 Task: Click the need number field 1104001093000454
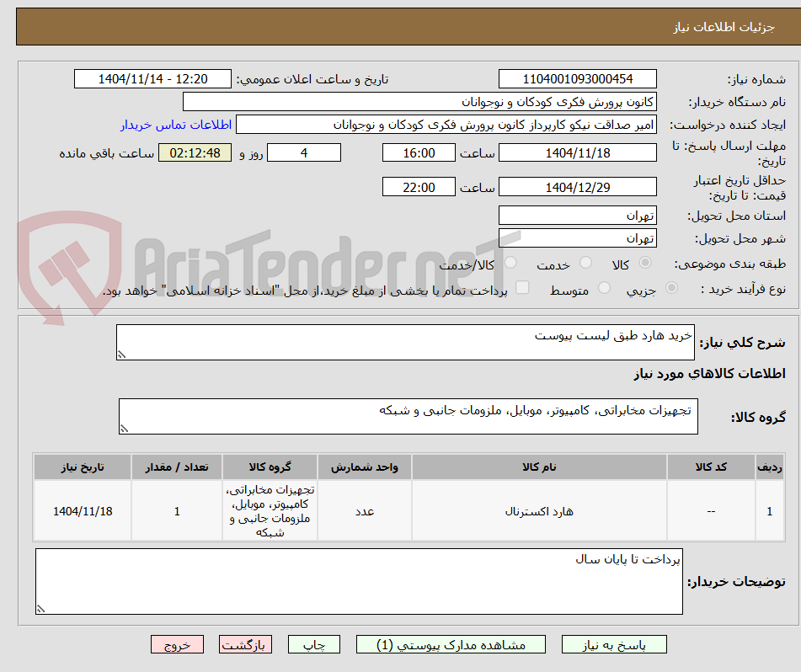tap(577, 79)
